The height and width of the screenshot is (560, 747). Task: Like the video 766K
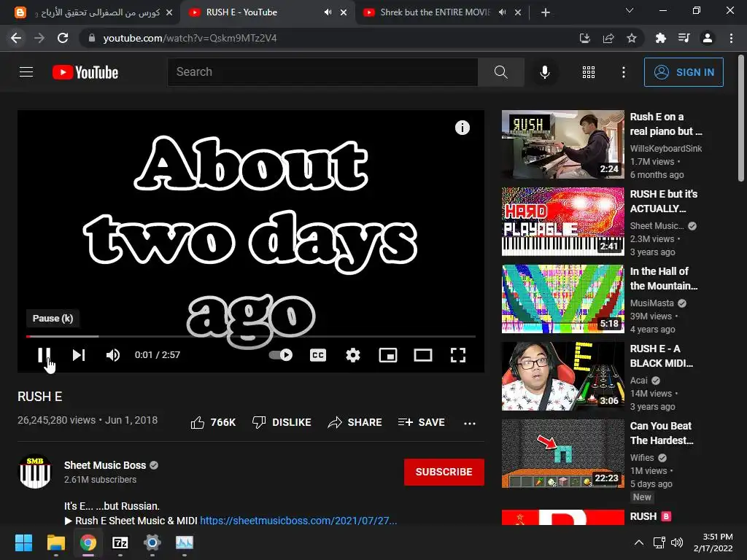point(213,422)
